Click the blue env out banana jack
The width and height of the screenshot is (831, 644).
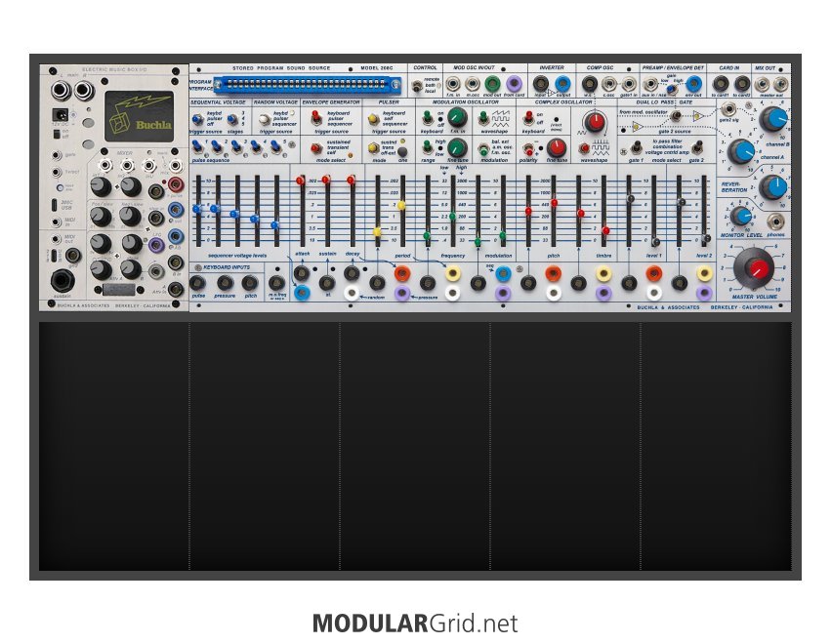click(693, 84)
